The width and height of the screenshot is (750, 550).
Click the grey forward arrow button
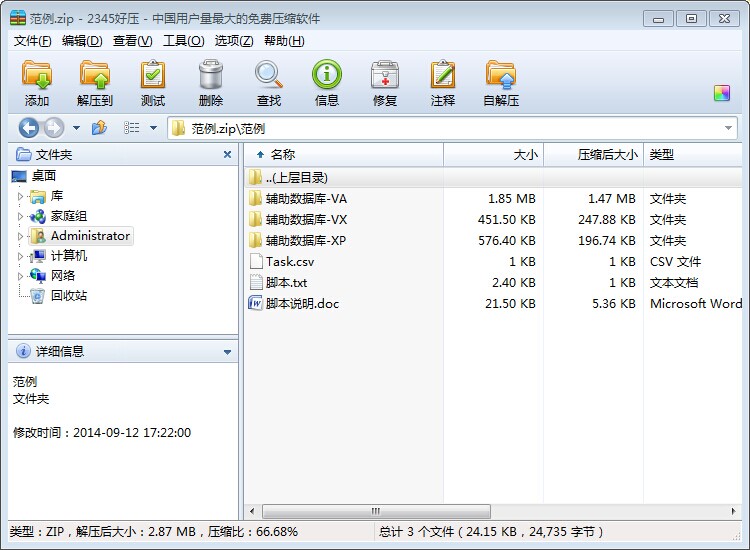[x=54, y=128]
